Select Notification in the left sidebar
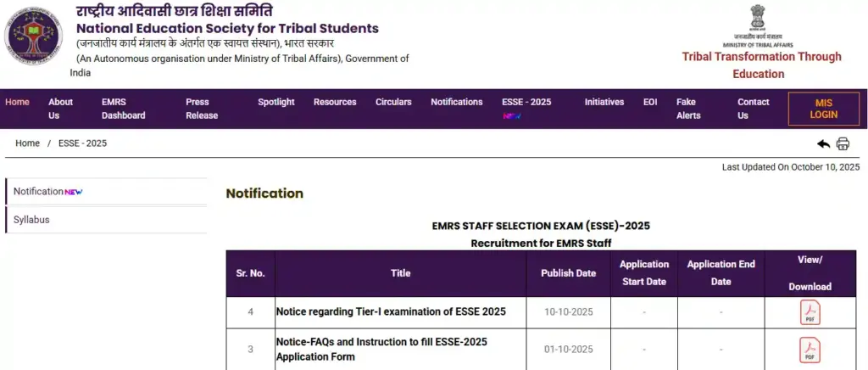The height and width of the screenshot is (370, 868). coord(39,192)
